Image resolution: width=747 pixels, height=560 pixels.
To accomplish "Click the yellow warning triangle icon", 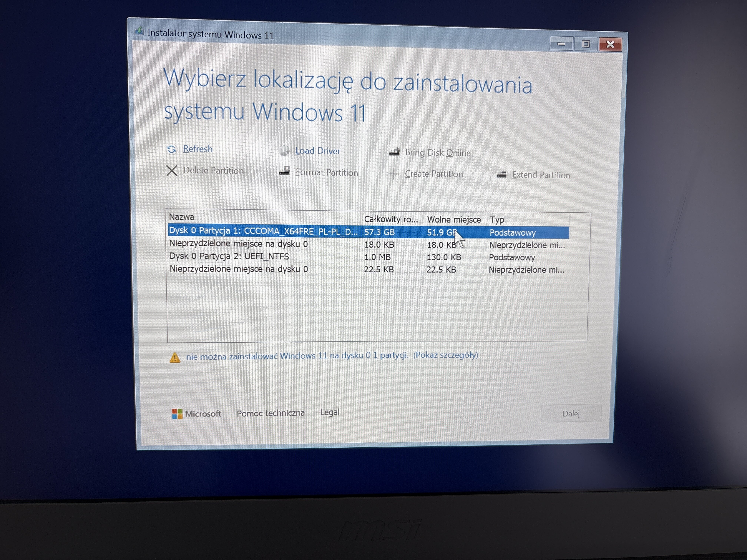I will 175,357.
